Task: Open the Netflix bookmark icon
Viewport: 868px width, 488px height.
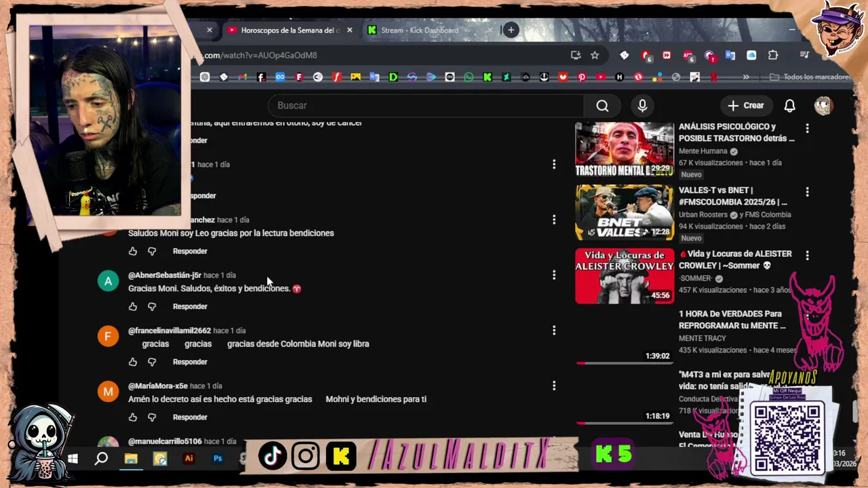Action: tap(713, 77)
